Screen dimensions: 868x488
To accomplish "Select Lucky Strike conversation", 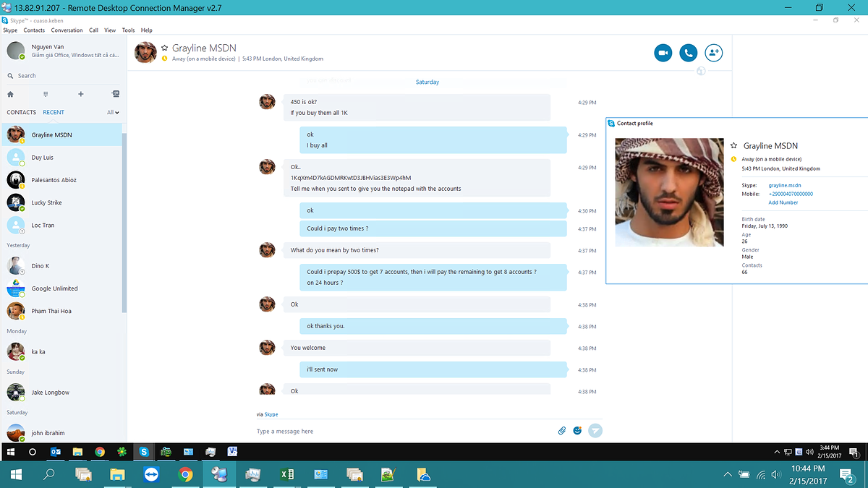I will coord(61,202).
